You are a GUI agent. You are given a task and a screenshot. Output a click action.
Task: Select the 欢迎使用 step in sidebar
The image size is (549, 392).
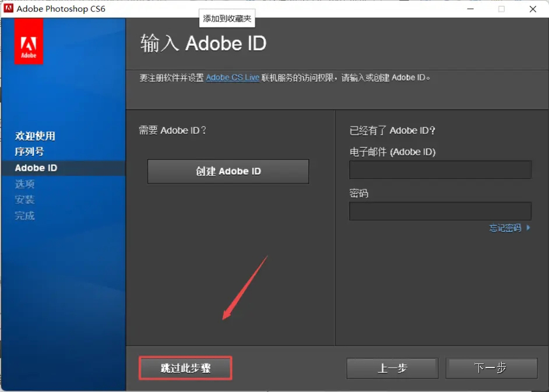[35, 136]
